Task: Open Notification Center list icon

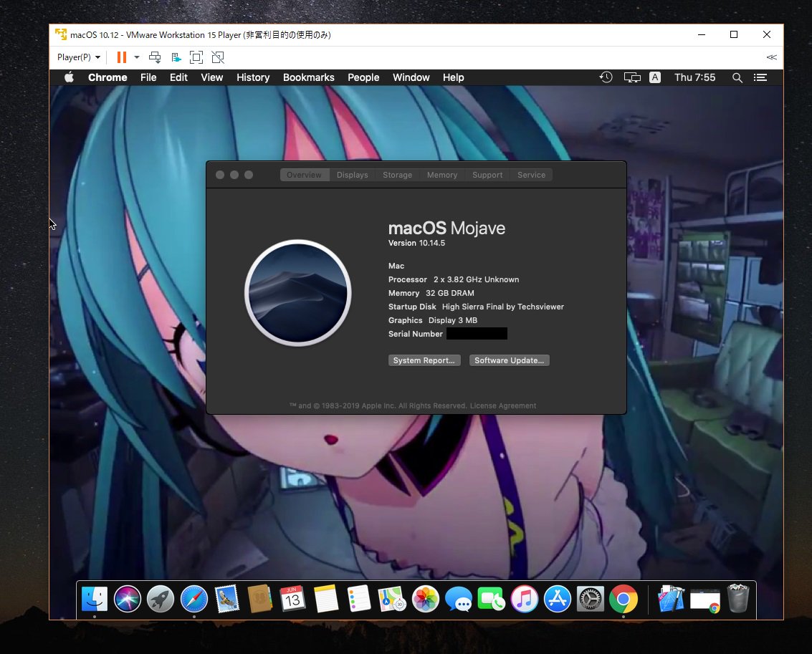Action: click(760, 77)
